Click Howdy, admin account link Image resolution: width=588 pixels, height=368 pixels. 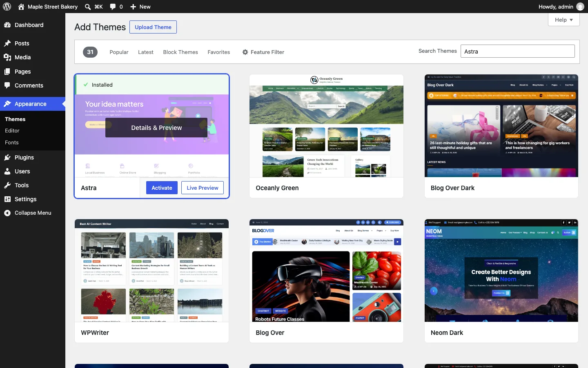(x=561, y=7)
